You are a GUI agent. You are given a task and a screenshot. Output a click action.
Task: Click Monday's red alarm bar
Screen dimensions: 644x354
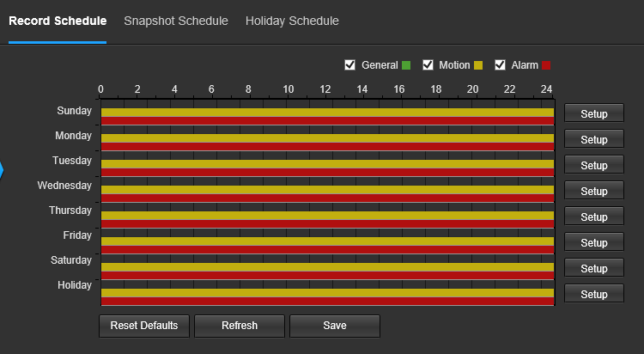point(327,147)
